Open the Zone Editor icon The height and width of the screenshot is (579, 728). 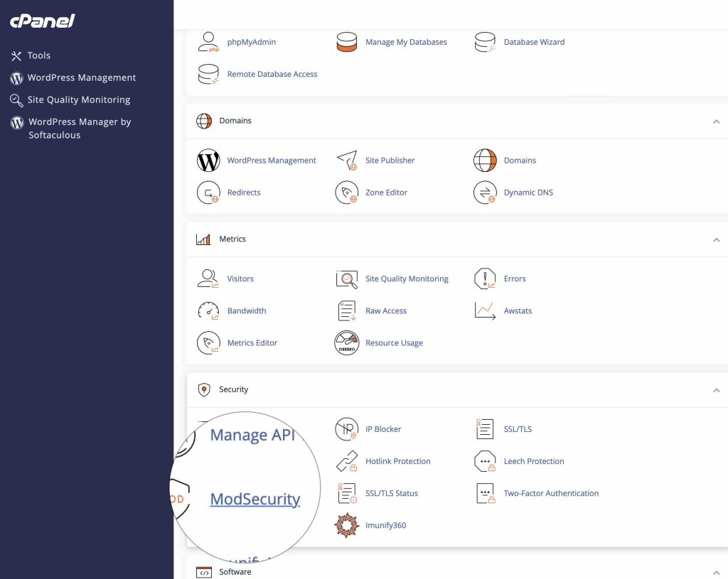pos(347,193)
